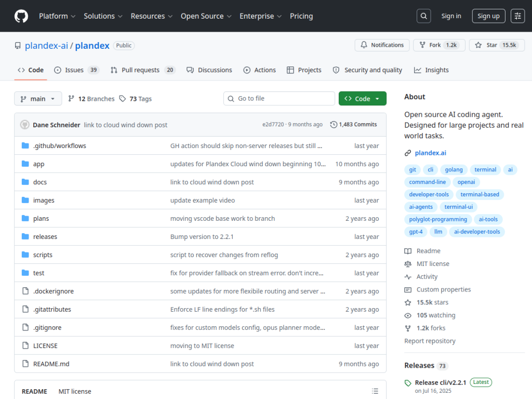Open the .gitignore file
Image resolution: width=532 pixels, height=399 pixels.
[x=47, y=327]
